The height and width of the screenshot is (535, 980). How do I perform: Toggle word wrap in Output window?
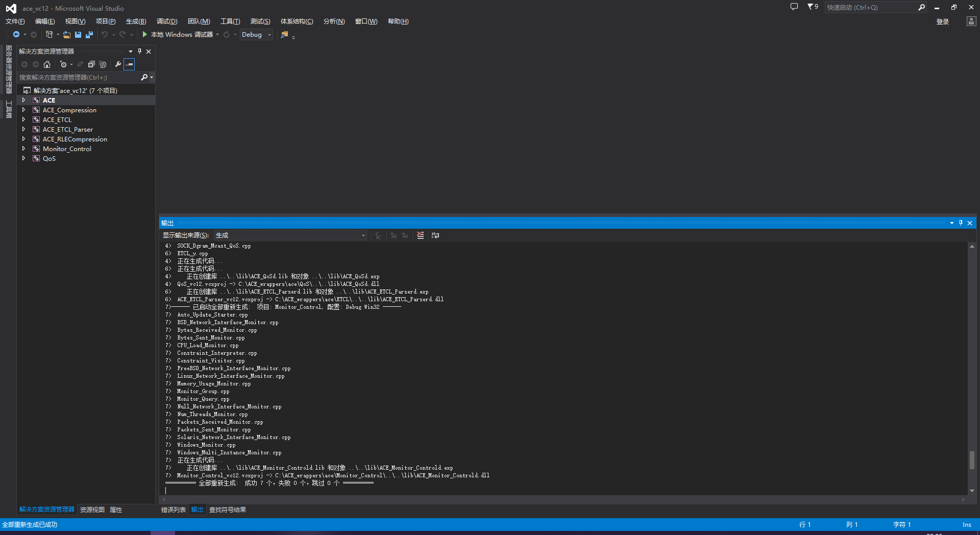435,235
